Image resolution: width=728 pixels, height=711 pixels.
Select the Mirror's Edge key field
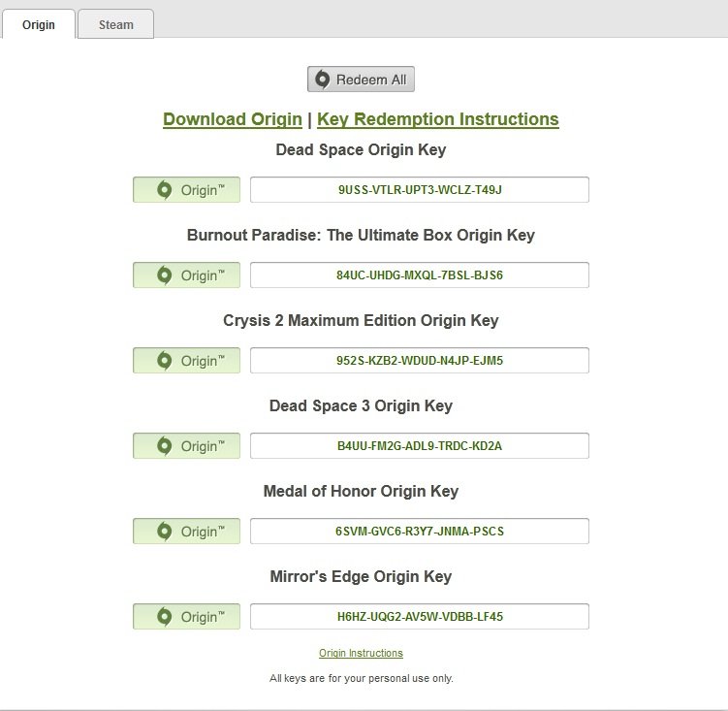[419, 617]
